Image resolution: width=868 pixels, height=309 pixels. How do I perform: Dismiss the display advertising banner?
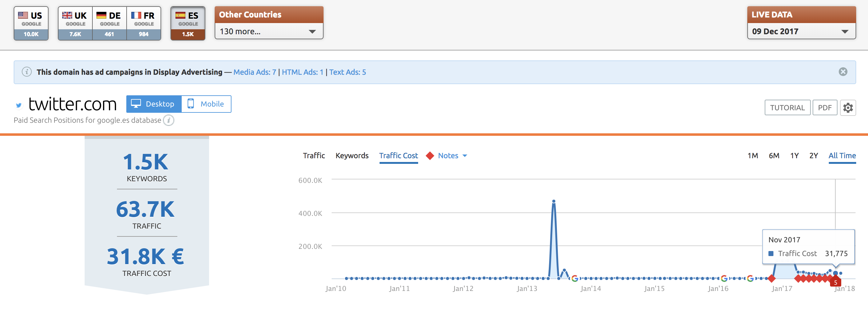click(843, 72)
